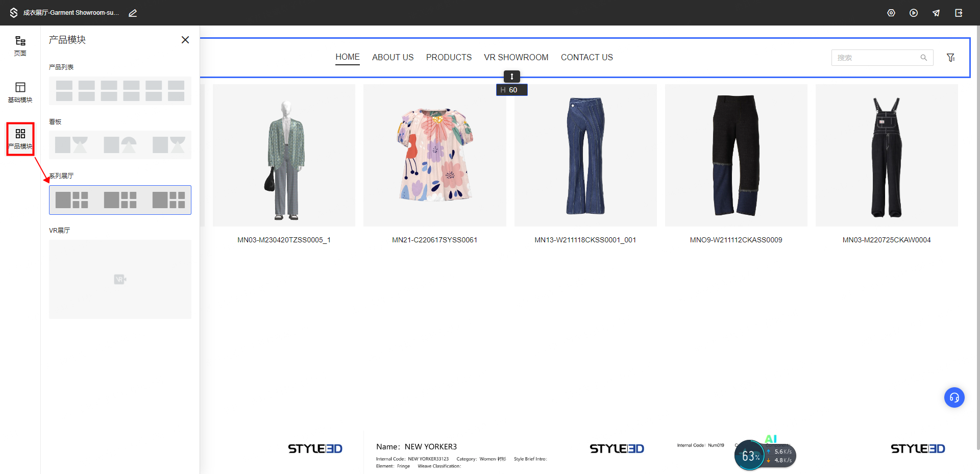Click the rightmost STYLE3D footer logo
This screenshot has height=474, width=980.
(x=918, y=448)
